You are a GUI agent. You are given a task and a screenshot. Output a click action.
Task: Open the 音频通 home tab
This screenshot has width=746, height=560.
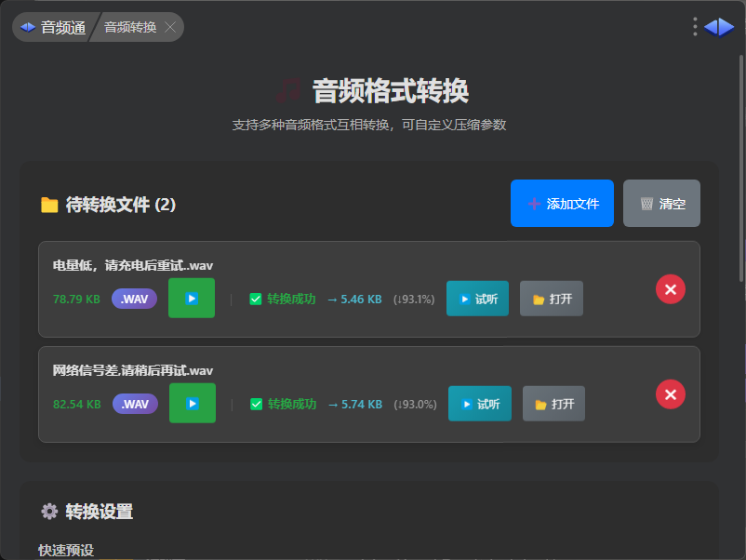pyautogui.click(x=53, y=27)
